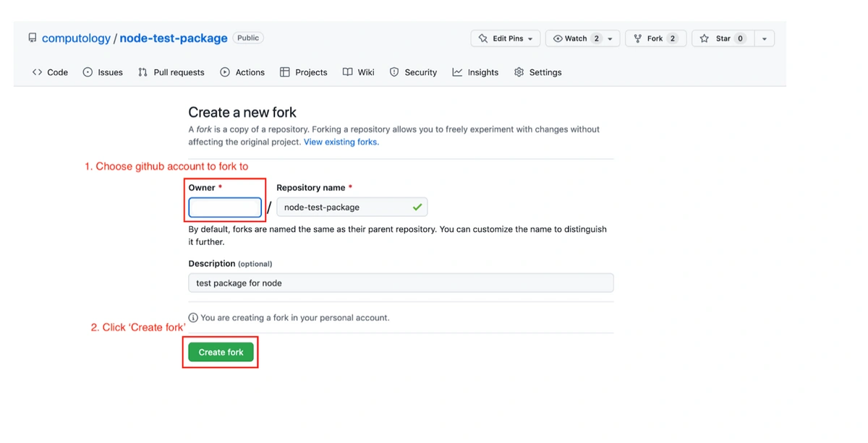The width and height of the screenshot is (868, 443).
Task: Click the Insights graph icon
Action: tap(457, 72)
